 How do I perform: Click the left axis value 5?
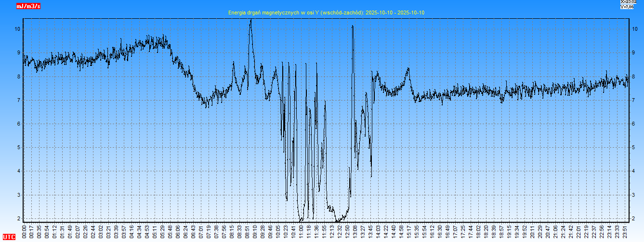[x=19, y=148]
